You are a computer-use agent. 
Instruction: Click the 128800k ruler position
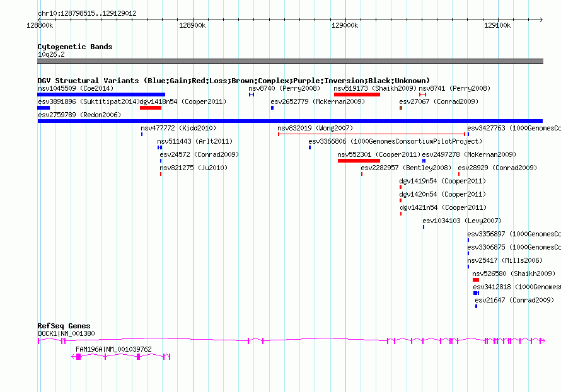coord(40,25)
